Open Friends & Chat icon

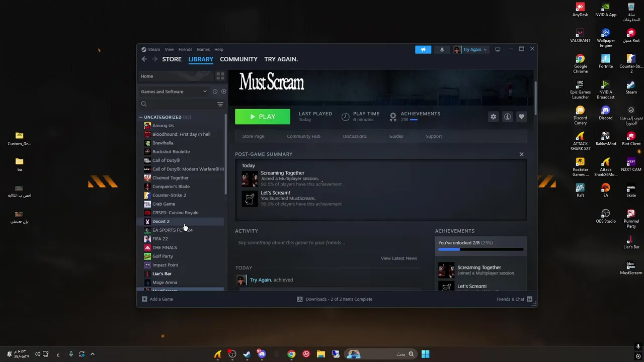click(x=529, y=299)
